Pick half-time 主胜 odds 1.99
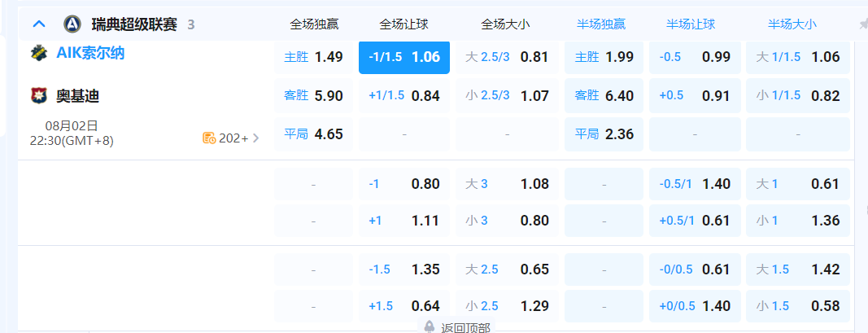868x333 pixels. 604,57
